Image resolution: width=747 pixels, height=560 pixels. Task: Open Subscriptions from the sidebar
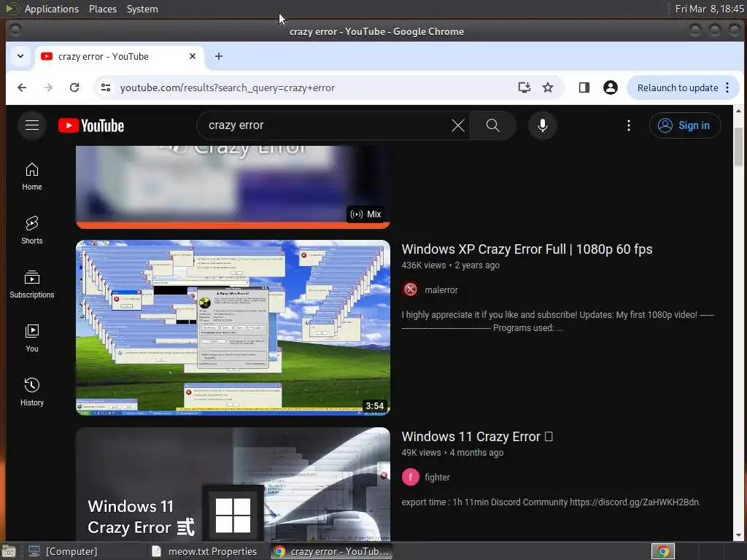click(x=32, y=284)
